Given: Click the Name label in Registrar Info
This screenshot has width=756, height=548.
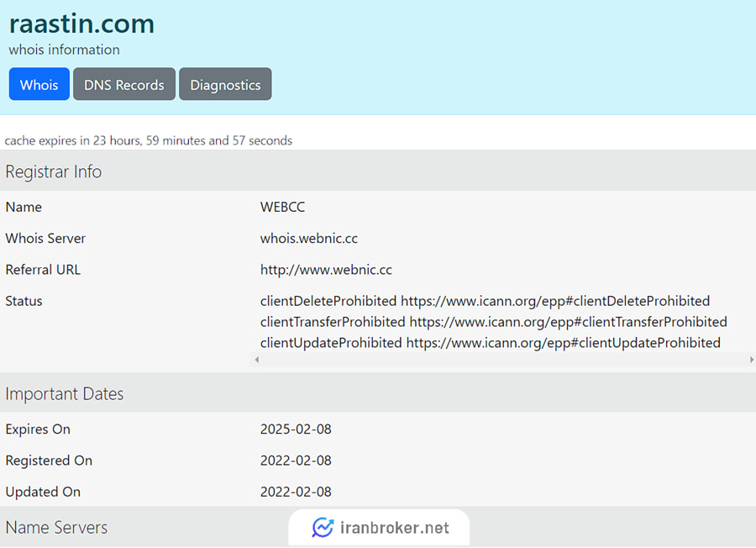Looking at the screenshot, I should 24,207.
